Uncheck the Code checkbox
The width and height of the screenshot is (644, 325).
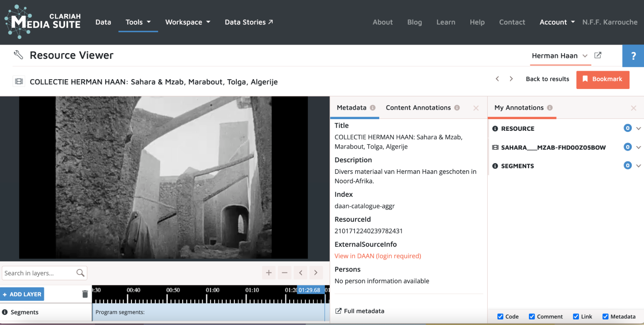coord(500,317)
